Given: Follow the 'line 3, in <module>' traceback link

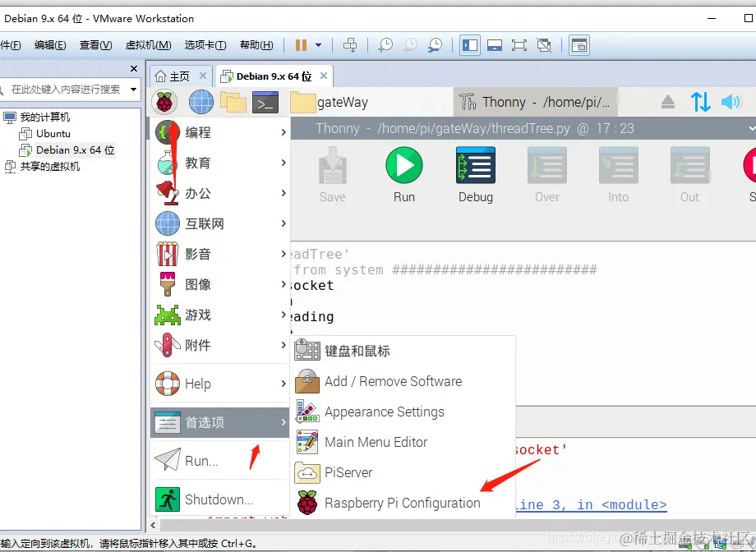Looking at the screenshot, I should click(x=591, y=504).
